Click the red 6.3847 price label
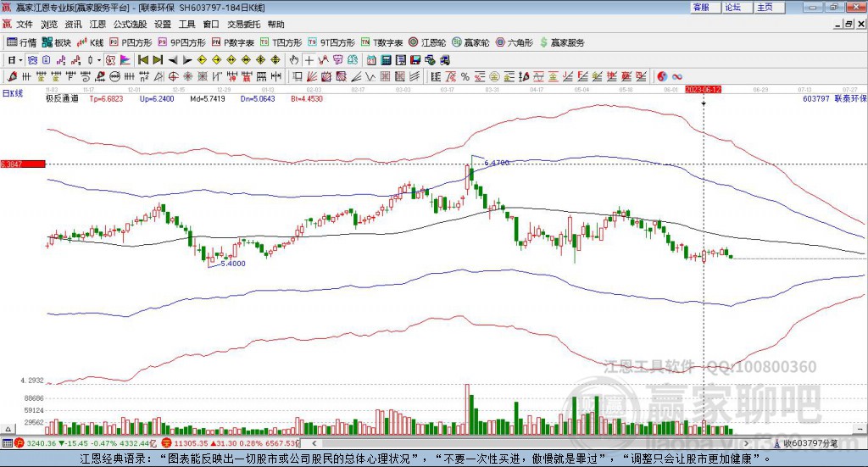Viewport: 868px width, 467px height. pos(23,164)
